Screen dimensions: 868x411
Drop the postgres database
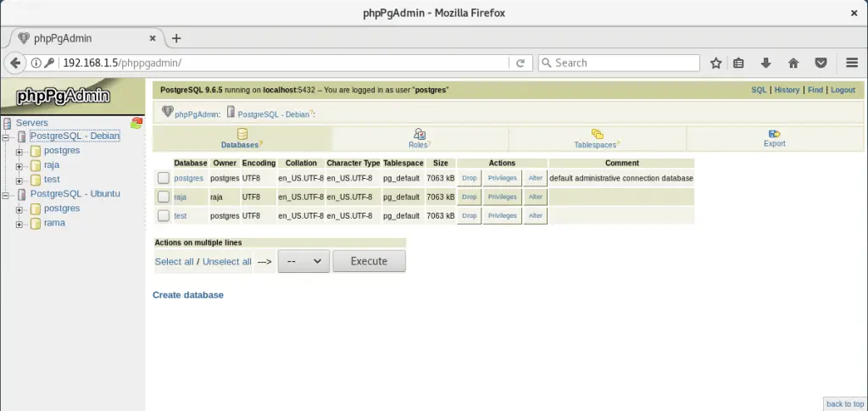470,178
